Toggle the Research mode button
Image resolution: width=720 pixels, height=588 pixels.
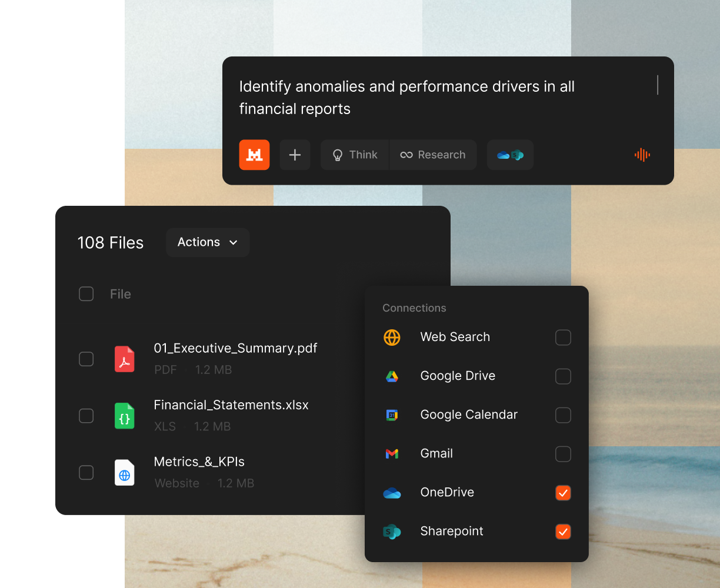point(433,155)
